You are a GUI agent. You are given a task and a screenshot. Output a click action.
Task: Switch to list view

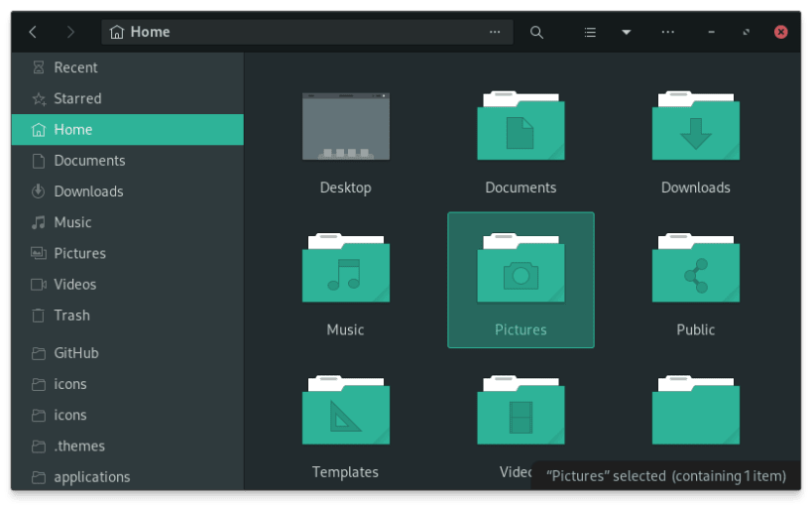point(590,32)
